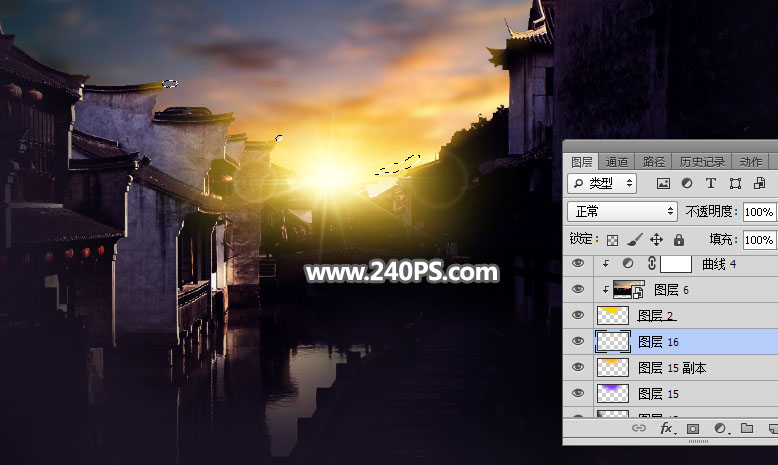Click the clipping arrow of 曲线 4
Viewport: 778px width, 465px height.
[x=605, y=264]
